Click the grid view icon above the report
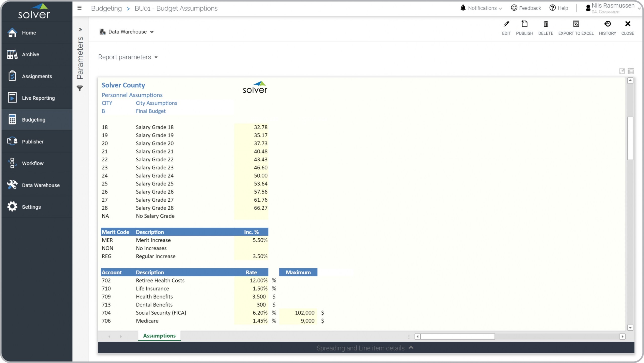This screenshot has width=644, height=363. tap(631, 71)
